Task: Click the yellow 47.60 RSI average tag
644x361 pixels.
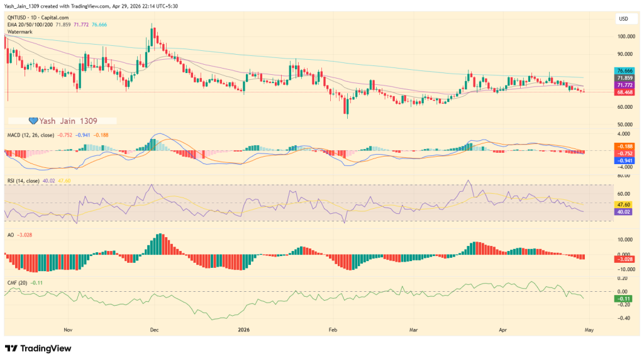Action: [625, 204]
